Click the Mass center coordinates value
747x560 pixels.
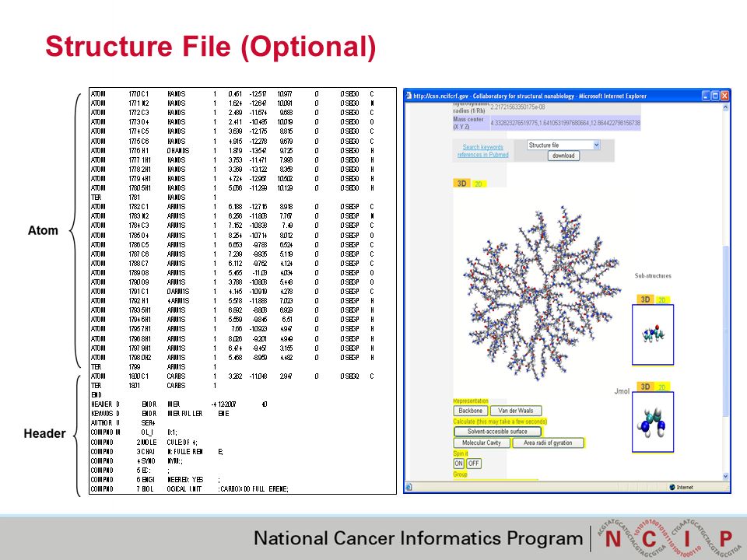point(566,123)
